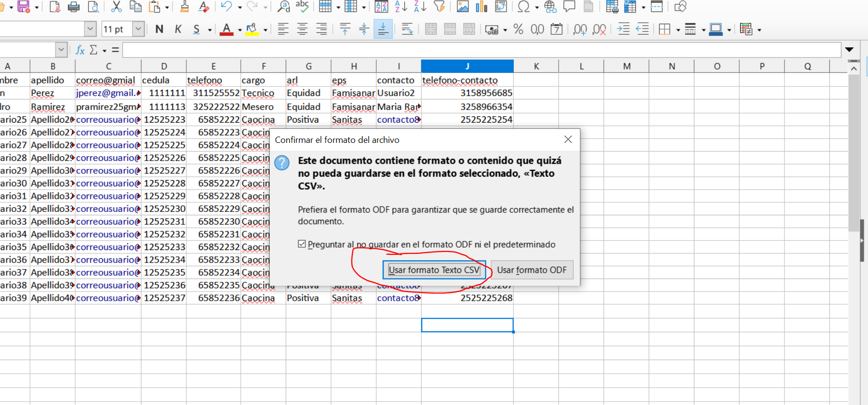The width and height of the screenshot is (868, 405).
Task: Click Decrease Indent icon
Action: 642,29
